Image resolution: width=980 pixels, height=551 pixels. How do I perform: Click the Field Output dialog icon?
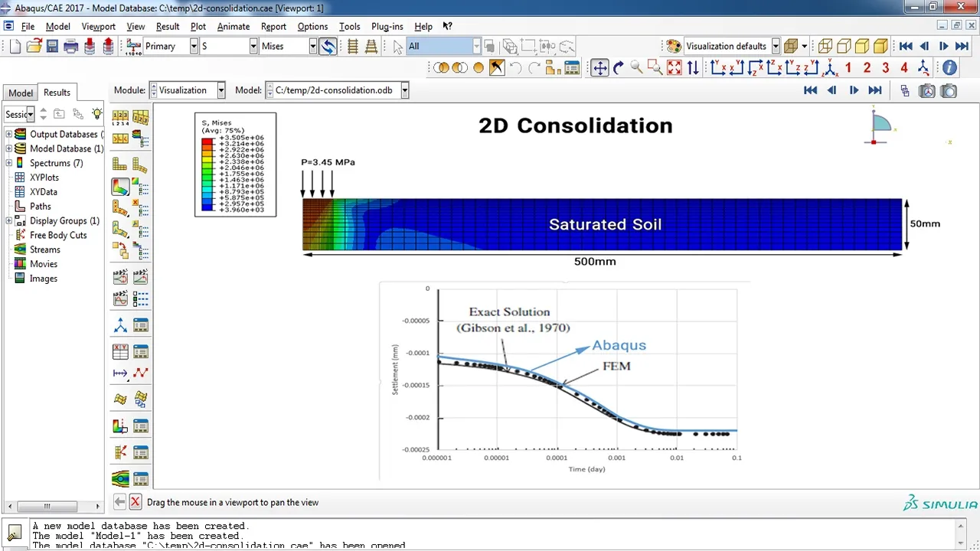click(134, 46)
